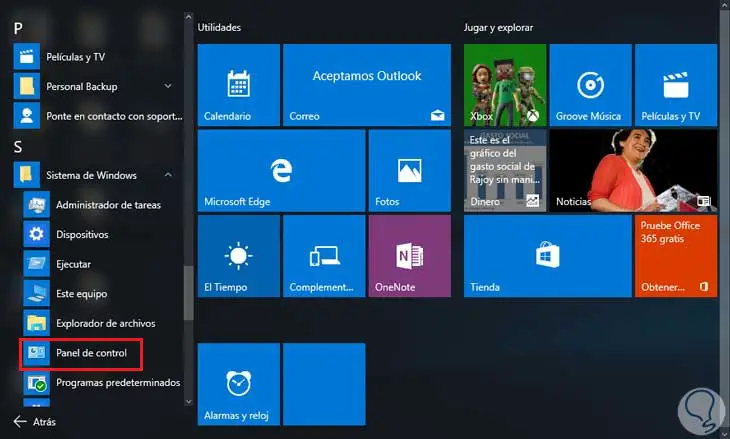This screenshot has width=730, height=439.
Task: Open the Fotos tile
Action: pos(410,171)
